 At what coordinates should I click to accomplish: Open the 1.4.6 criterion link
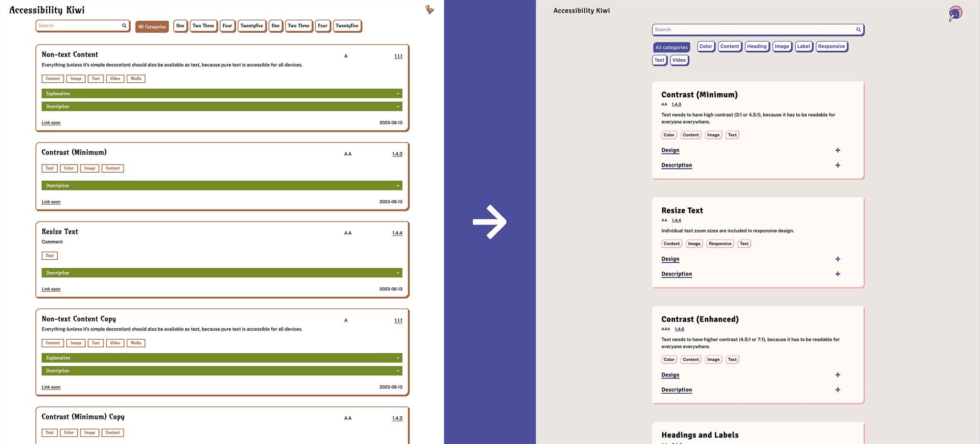[679, 329]
